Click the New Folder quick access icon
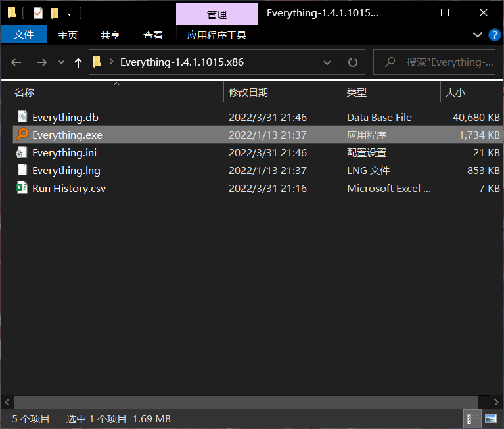This screenshot has height=429, width=504. point(55,13)
